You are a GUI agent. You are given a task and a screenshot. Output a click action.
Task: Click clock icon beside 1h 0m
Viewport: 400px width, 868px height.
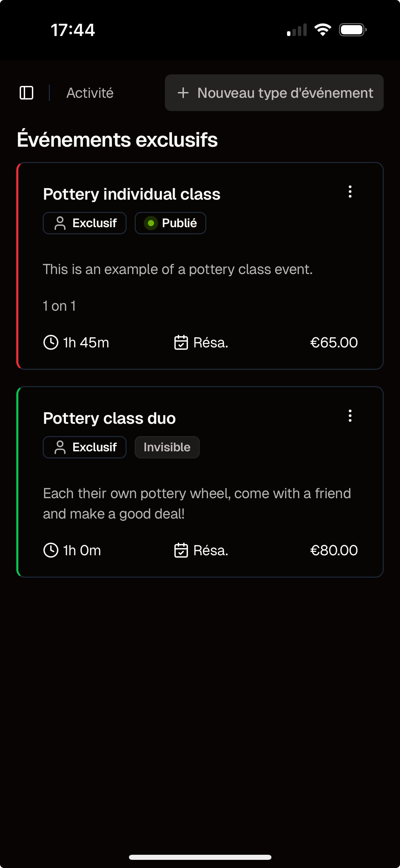coord(51,550)
